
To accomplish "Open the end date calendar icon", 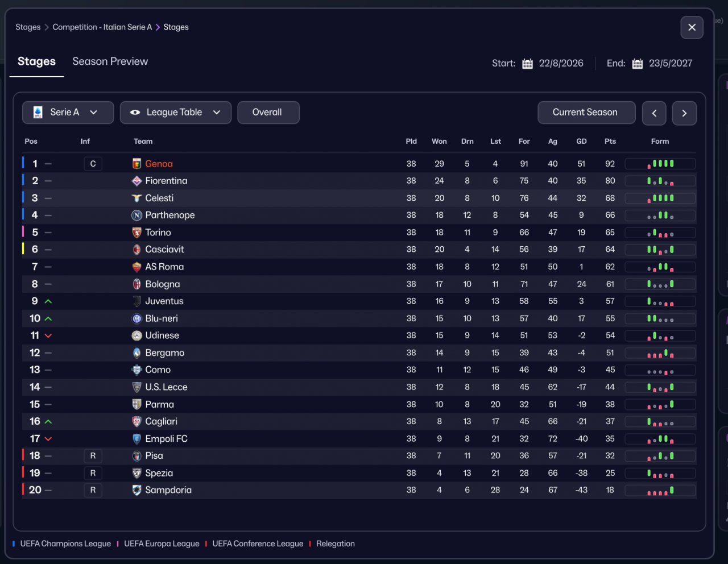I will pyautogui.click(x=638, y=64).
